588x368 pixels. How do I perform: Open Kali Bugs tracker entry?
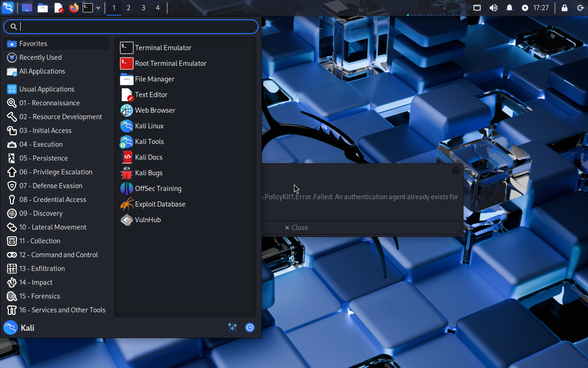[x=185, y=173]
